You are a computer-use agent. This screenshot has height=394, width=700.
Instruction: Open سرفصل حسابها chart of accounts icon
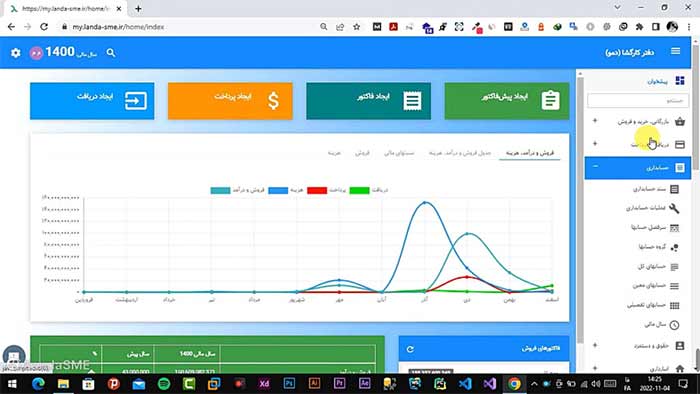coord(675,228)
